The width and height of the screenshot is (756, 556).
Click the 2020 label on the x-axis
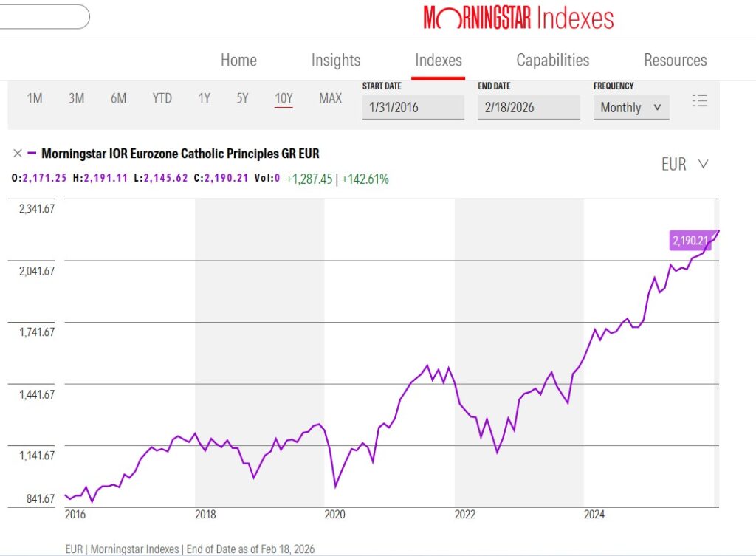click(x=334, y=515)
